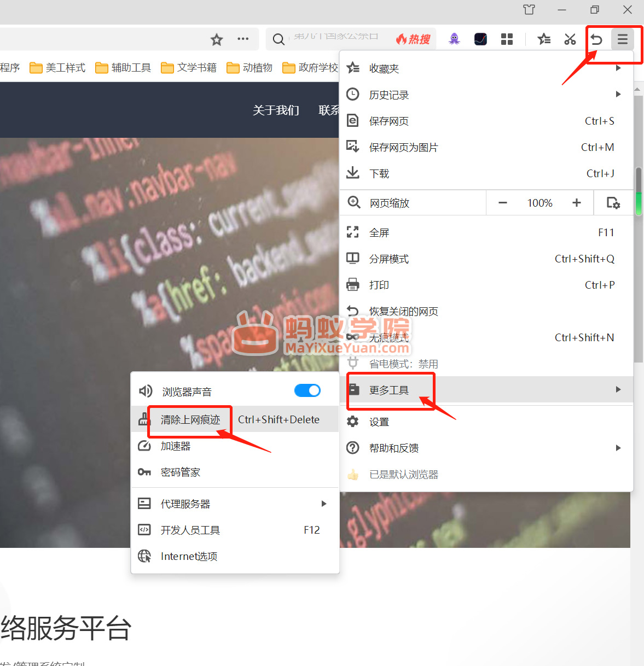The height and width of the screenshot is (666, 644).
Task: Select 恢复关闭的网页 menu entry
Action: point(486,311)
